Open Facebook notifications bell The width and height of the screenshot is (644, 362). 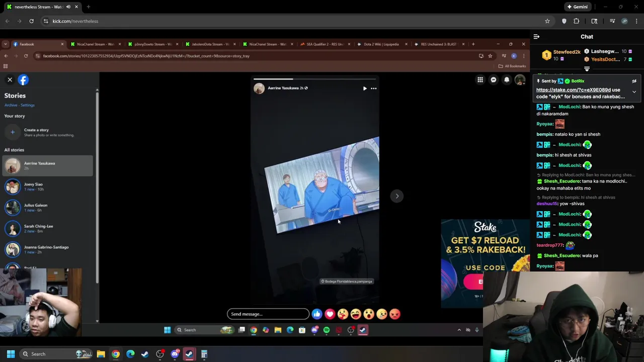[x=507, y=80]
